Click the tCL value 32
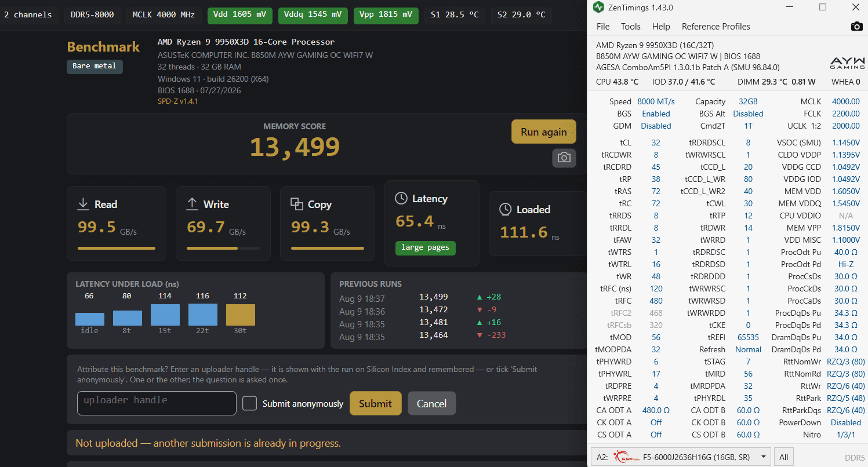The image size is (868, 467). tap(656, 143)
